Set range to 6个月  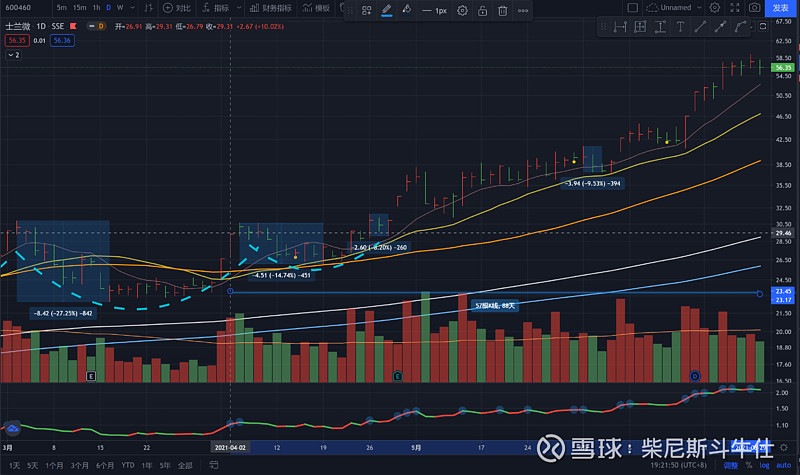[x=105, y=465]
